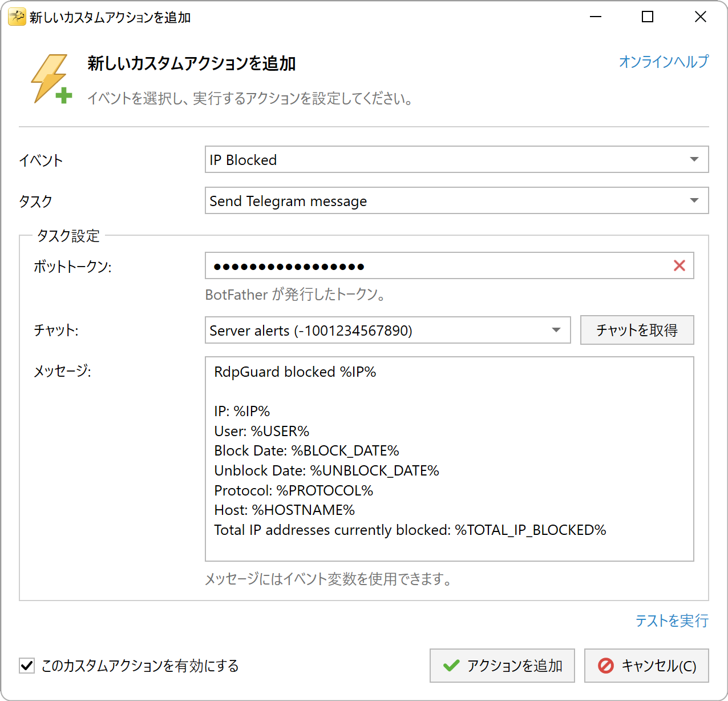Click the line Block Date: %BLOCK_DATE%
The width and height of the screenshot is (728, 701).
pos(306,450)
